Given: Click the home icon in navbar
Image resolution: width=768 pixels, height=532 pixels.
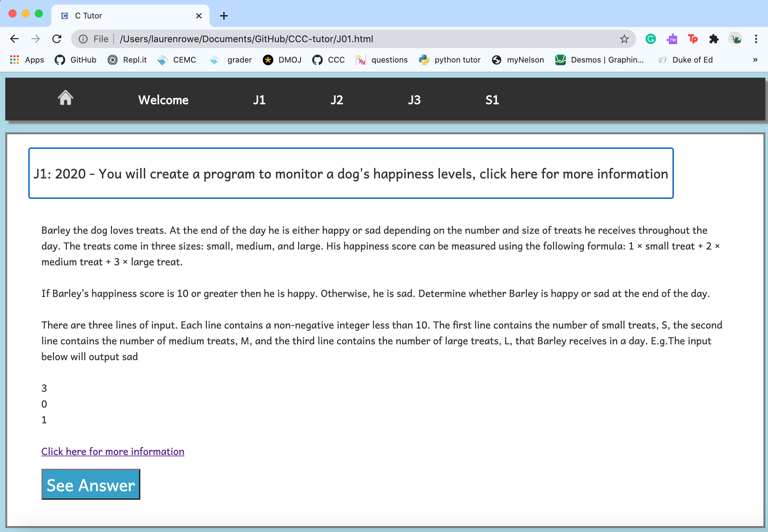Looking at the screenshot, I should coord(65,98).
